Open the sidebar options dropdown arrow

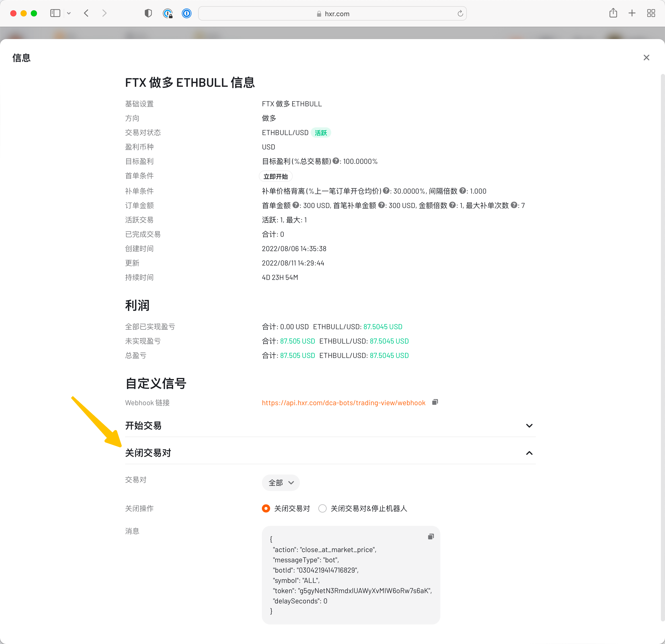click(x=69, y=14)
